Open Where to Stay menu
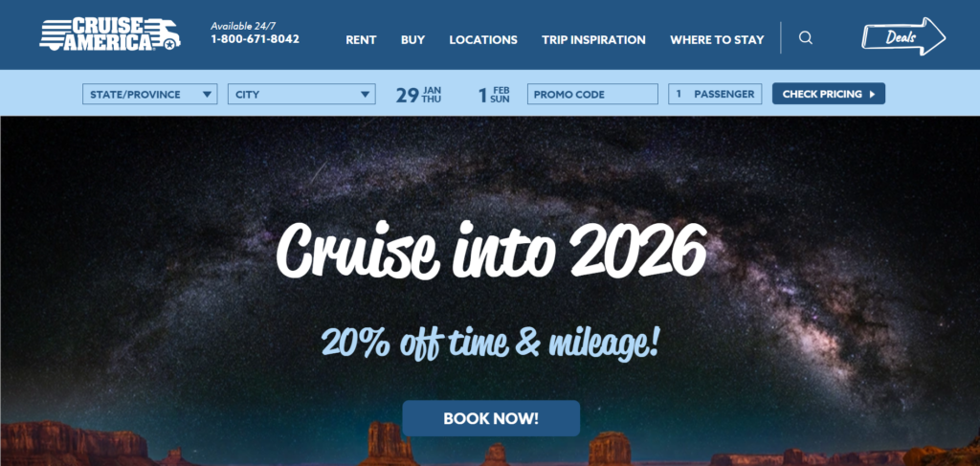 pos(717,40)
